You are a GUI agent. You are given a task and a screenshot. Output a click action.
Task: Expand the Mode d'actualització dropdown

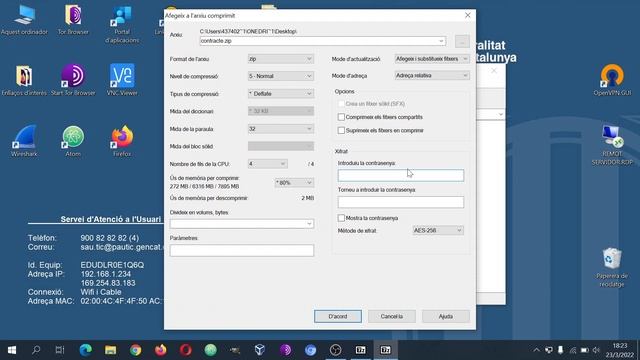click(x=432, y=59)
